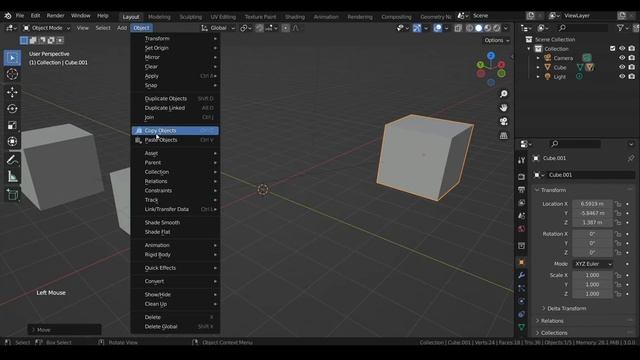Open the Output properties tab
This screenshot has height=360, width=640.
(x=521, y=190)
